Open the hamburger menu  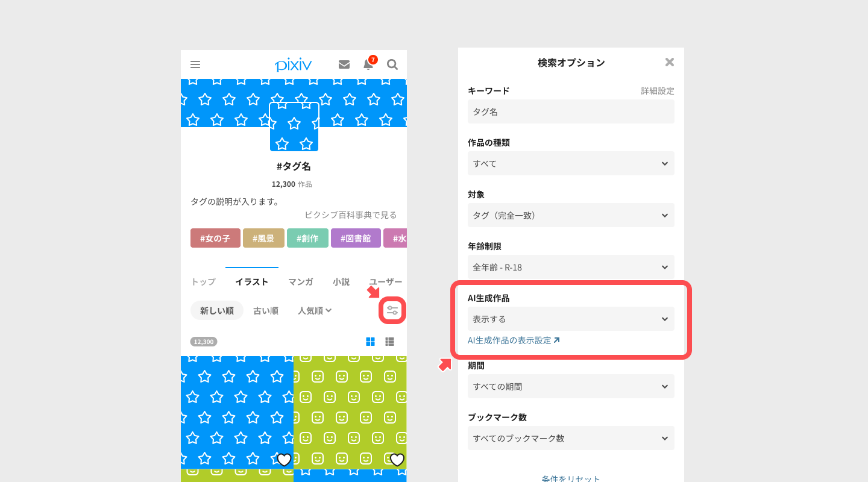click(x=195, y=64)
